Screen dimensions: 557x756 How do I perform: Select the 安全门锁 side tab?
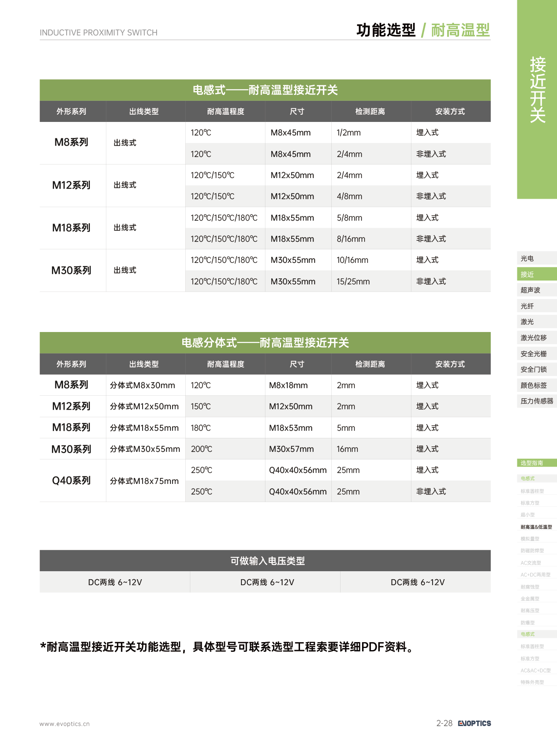[537, 369]
